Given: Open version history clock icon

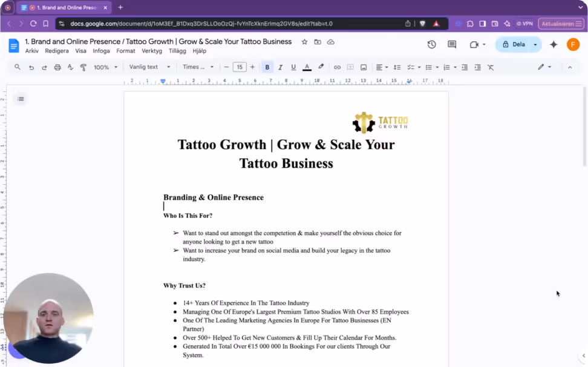Looking at the screenshot, I should [x=432, y=45].
